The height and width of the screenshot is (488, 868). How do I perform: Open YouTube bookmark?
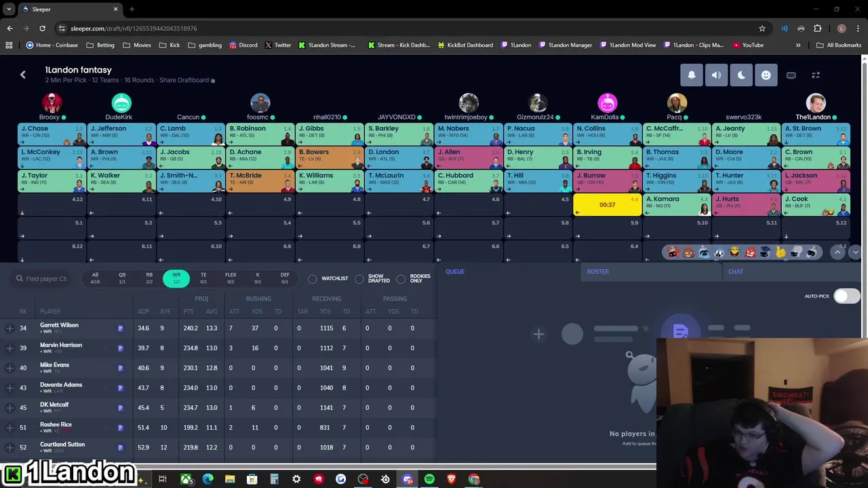(748, 45)
